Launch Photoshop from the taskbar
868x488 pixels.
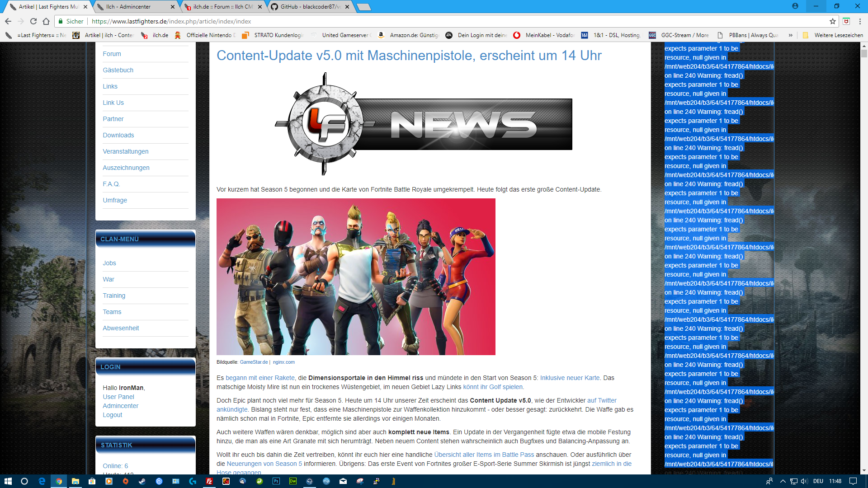tap(276, 481)
